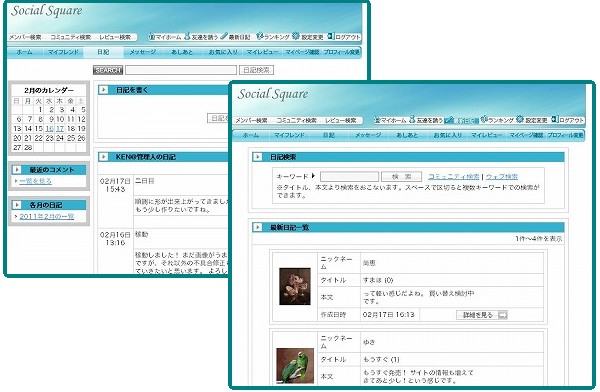This screenshot has width=600, height=392.
Task: Select ホーム tab in back window
Action: [24, 52]
